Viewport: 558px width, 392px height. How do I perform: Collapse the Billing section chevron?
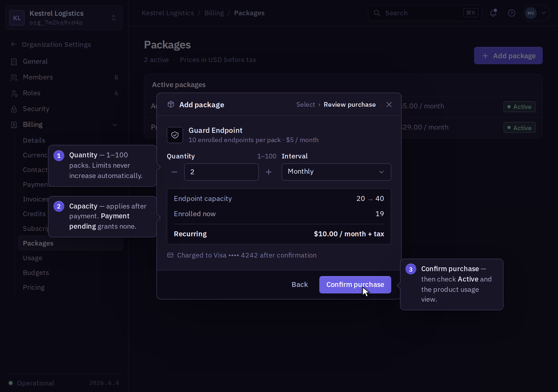click(115, 125)
